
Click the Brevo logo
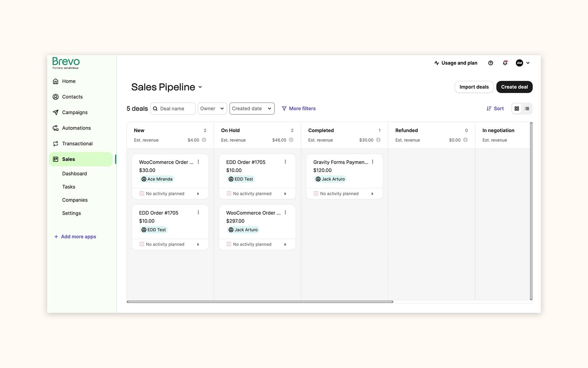click(66, 63)
